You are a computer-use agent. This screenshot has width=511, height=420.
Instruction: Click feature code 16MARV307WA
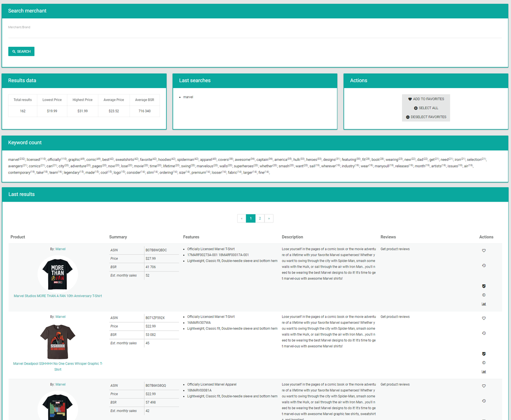[x=199, y=323]
